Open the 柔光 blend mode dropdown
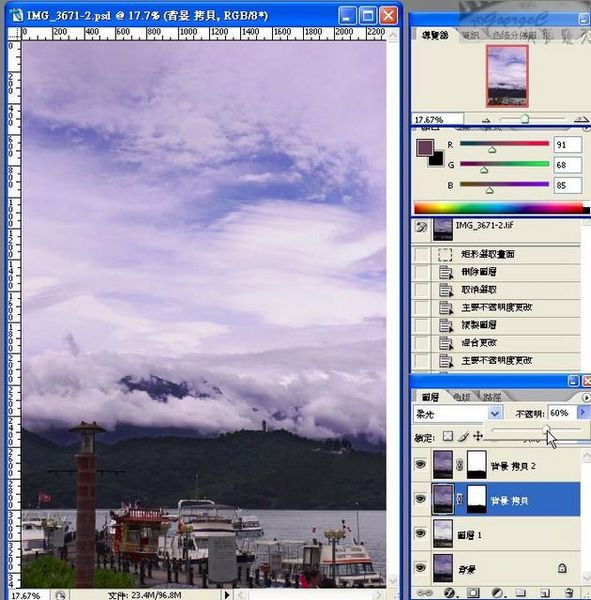The image size is (591, 600). coord(495,413)
